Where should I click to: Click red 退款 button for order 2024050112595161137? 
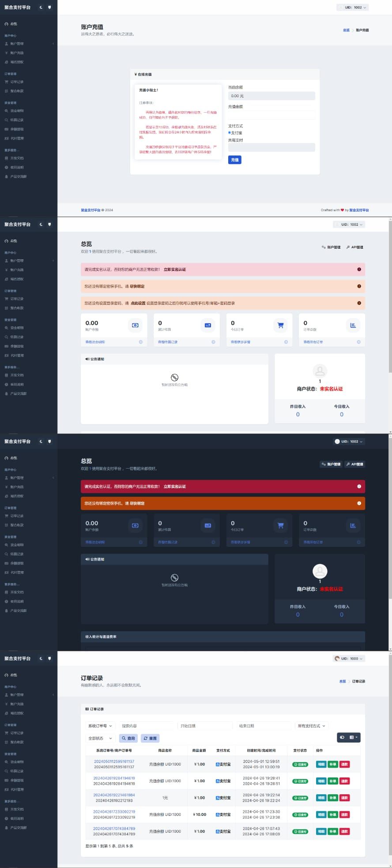[344, 764]
